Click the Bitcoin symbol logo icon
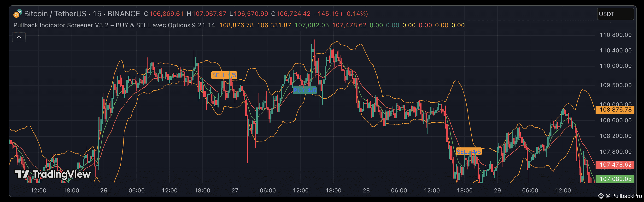Screen dimensions: 644x202 [x=18, y=13]
